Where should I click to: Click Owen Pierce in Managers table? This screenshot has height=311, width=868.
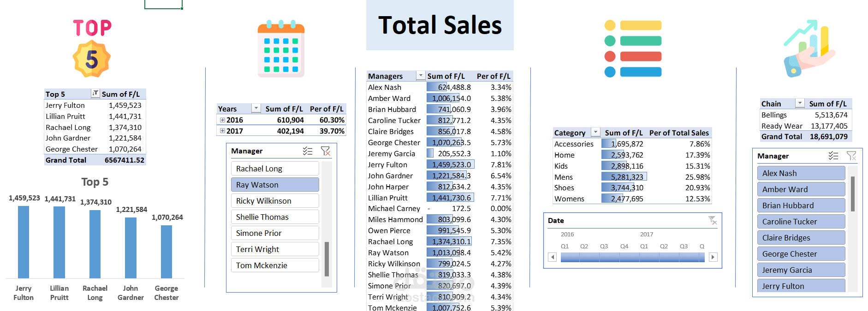click(389, 230)
